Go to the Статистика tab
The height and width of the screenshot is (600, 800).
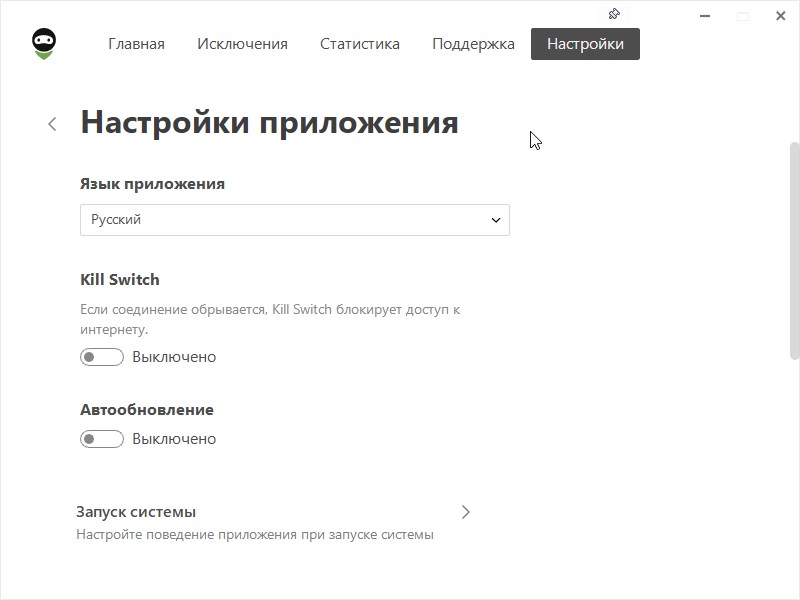click(x=359, y=44)
